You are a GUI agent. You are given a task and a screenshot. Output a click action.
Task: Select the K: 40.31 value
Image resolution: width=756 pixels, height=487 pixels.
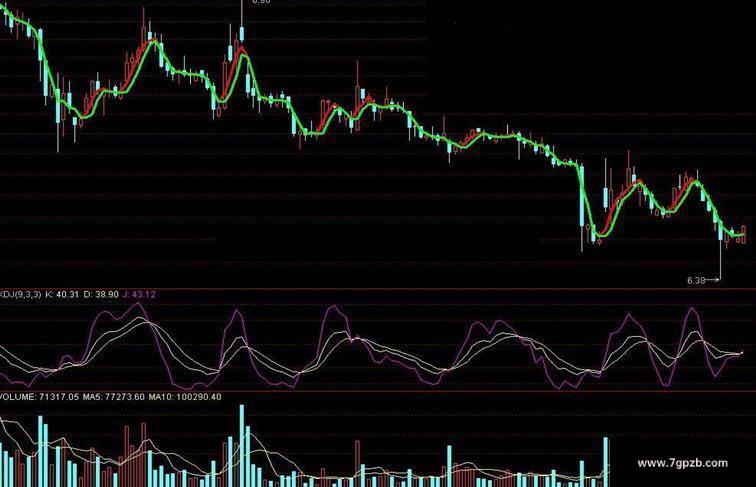pyautogui.click(x=62, y=294)
